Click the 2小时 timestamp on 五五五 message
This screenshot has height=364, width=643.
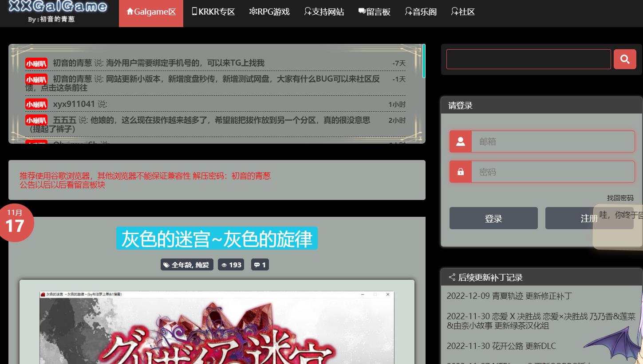[397, 120]
